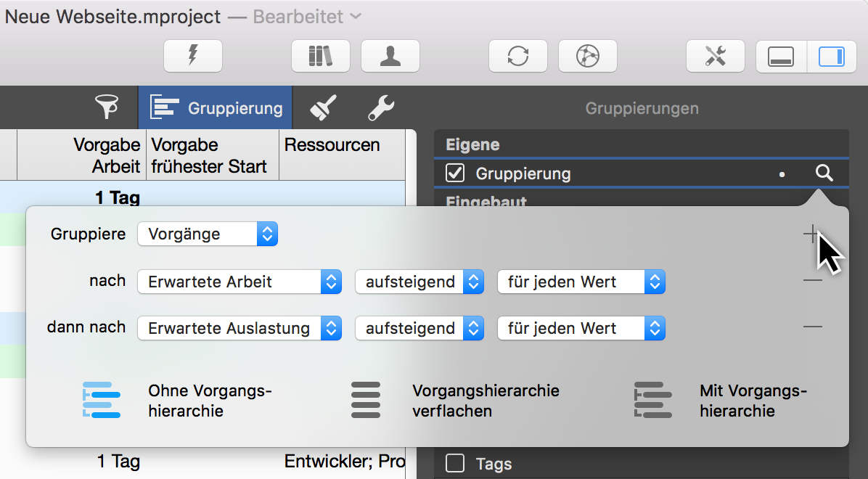Click the search magnifier next to Gruppierung
The width and height of the screenshot is (868, 479).
click(824, 173)
